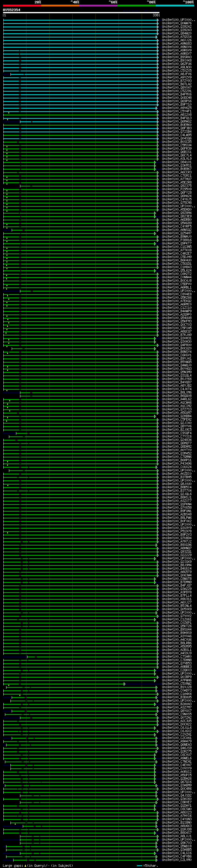Select the UniRef100_C7YIC6 entry
Screen dimensions: 197x868
[177, 436]
